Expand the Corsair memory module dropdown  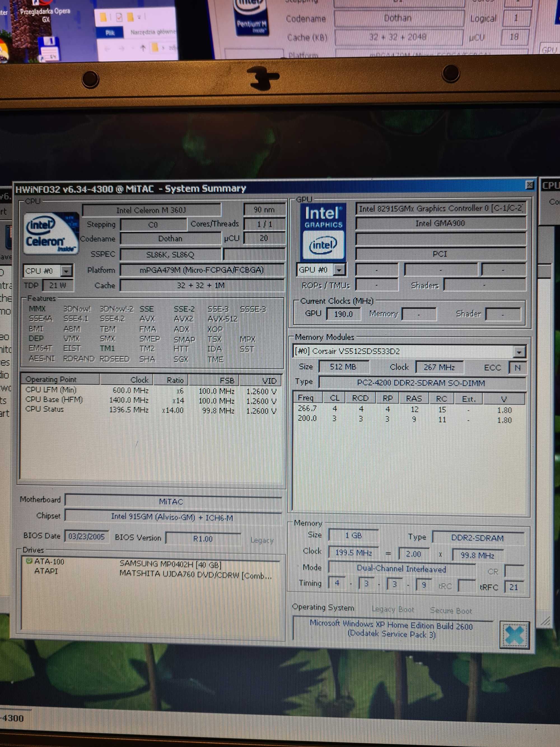(x=519, y=352)
